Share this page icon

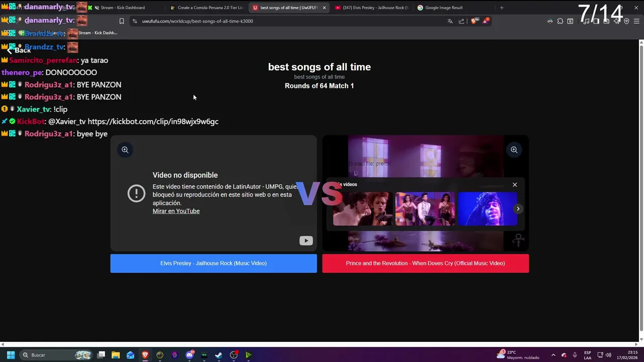[461, 21]
